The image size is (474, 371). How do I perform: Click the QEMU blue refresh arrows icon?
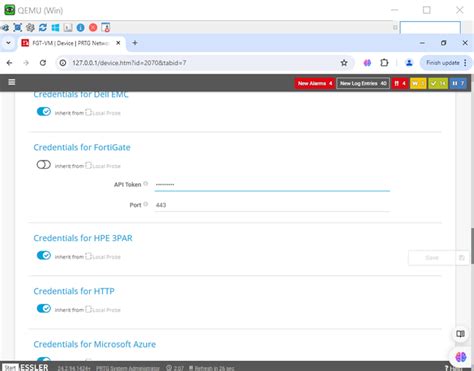43,27
